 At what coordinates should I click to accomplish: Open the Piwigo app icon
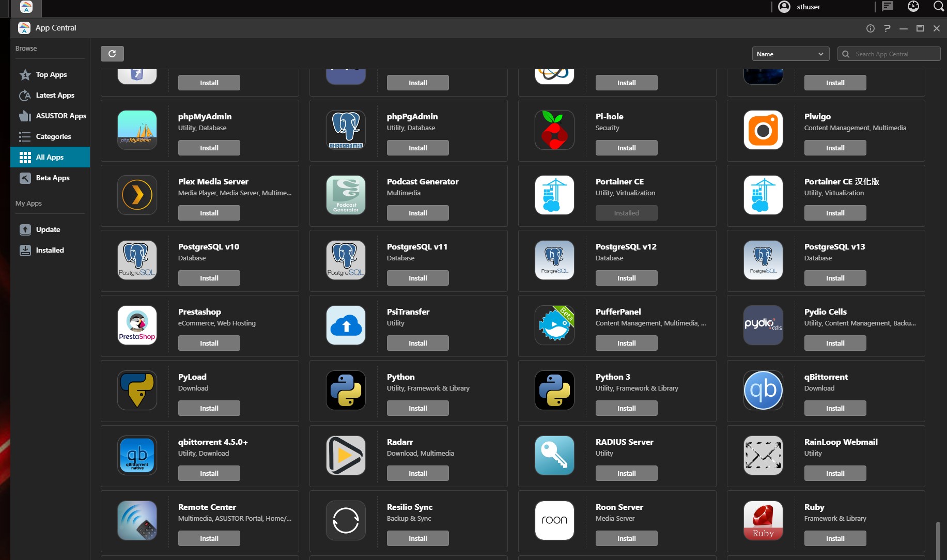point(763,130)
